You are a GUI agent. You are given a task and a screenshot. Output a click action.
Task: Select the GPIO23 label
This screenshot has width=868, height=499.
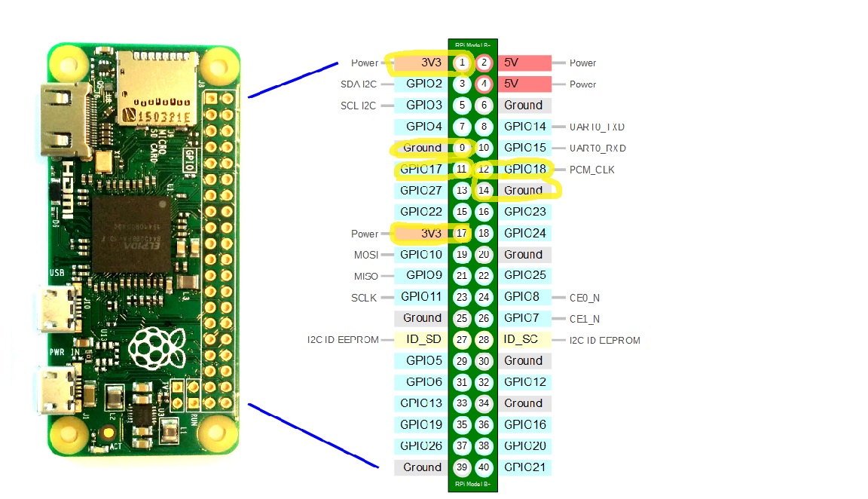pos(524,212)
